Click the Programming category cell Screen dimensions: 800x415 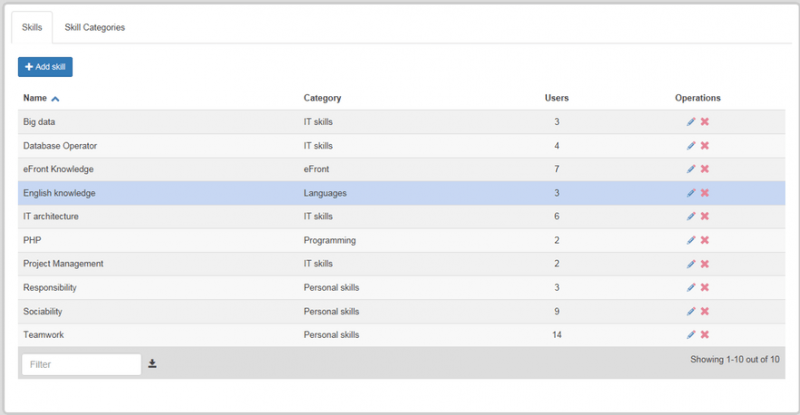pyautogui.click(x=330, y=240)
